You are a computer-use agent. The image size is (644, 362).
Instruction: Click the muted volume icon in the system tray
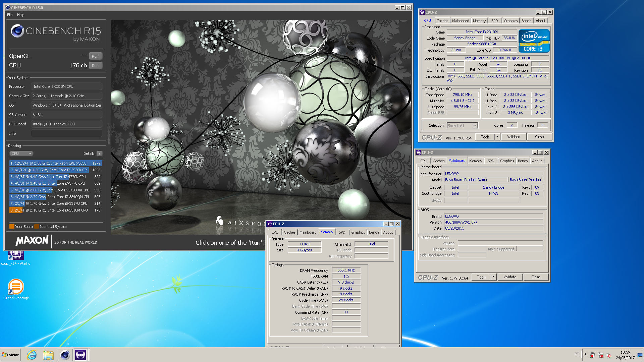click(609, 355)
